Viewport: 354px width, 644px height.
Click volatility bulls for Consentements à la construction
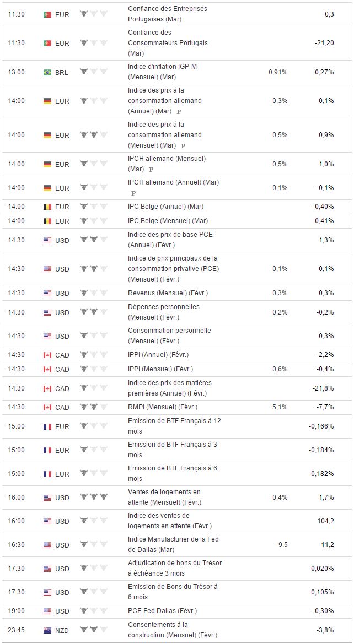93,630
